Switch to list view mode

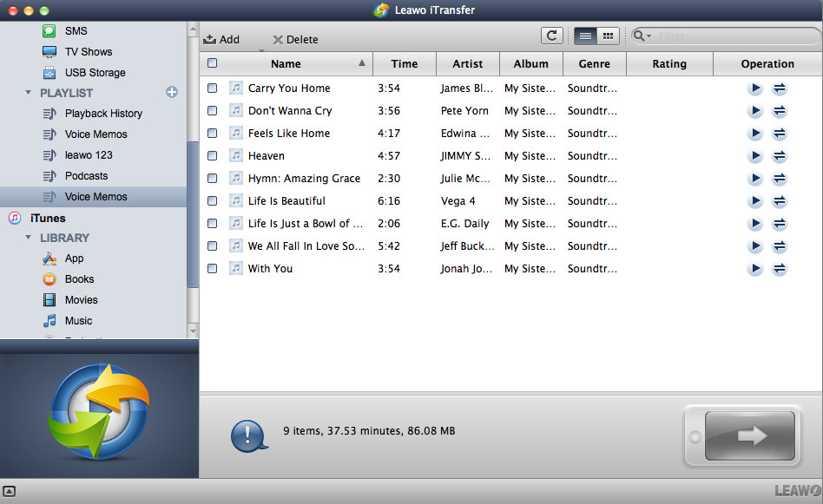585,36
